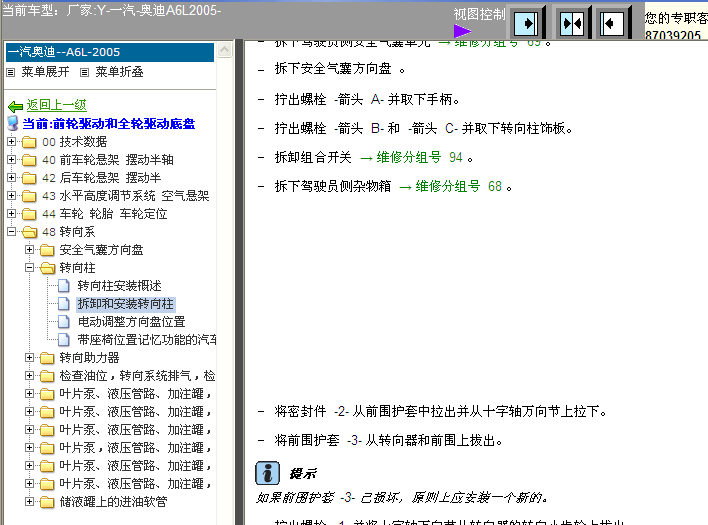Expand the 安全气囊方向盘 node

[29, 250]
